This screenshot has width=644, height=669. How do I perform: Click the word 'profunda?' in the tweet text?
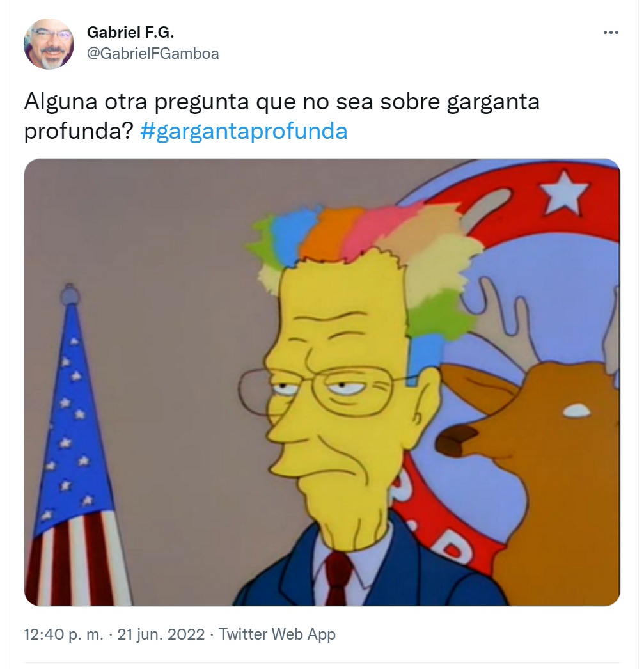click(79, 132)
